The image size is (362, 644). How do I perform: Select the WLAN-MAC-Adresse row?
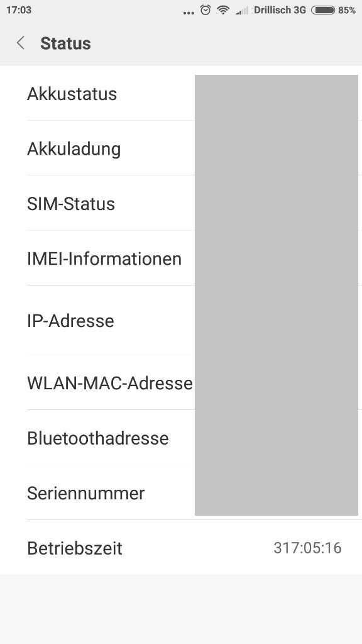pyautogui.click(x=181, y=383)
